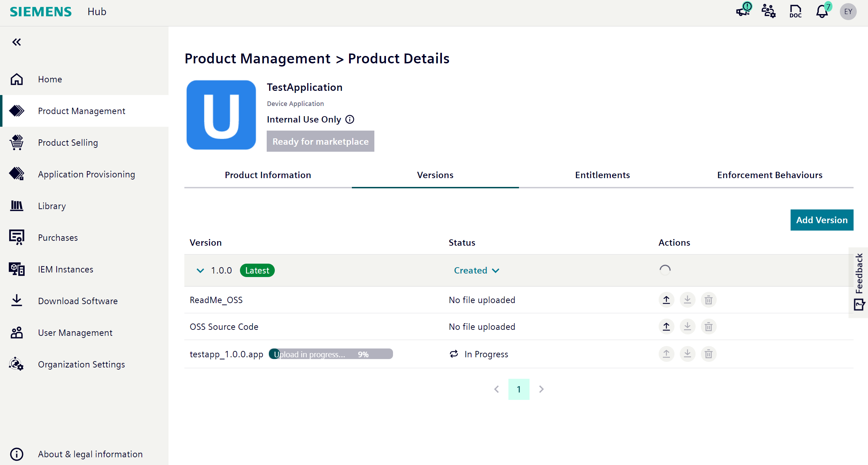Click Product Management breadcrumb link

[x=258, y=58]
